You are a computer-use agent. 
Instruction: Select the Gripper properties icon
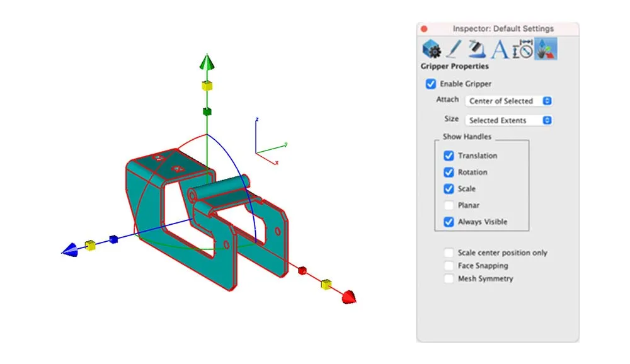pos(545,48)
